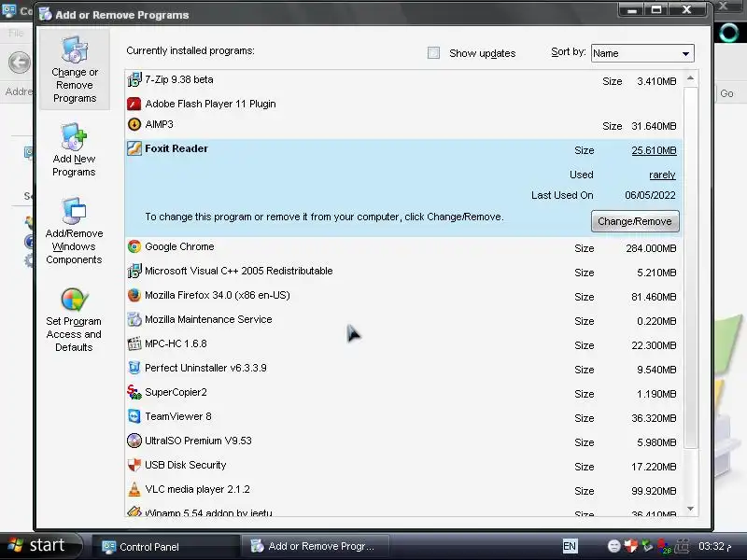
Task: Click the program list scrollbar thumb
Action: click(691, 267)
